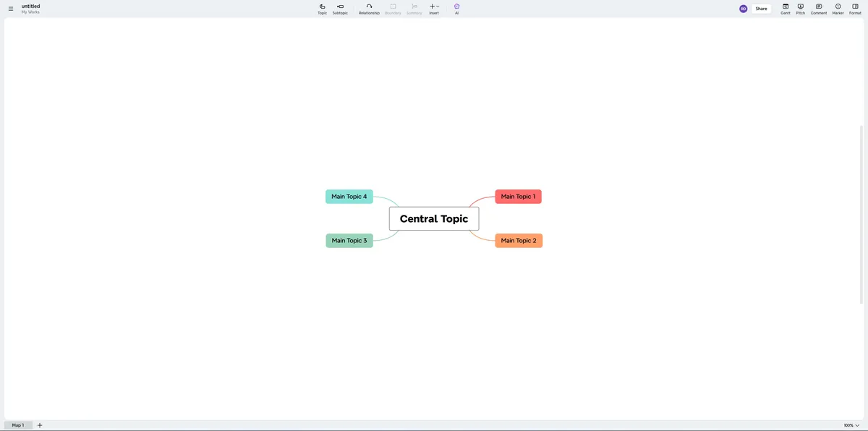
Task: Click the user avatar icon
Action: point(743,9)
